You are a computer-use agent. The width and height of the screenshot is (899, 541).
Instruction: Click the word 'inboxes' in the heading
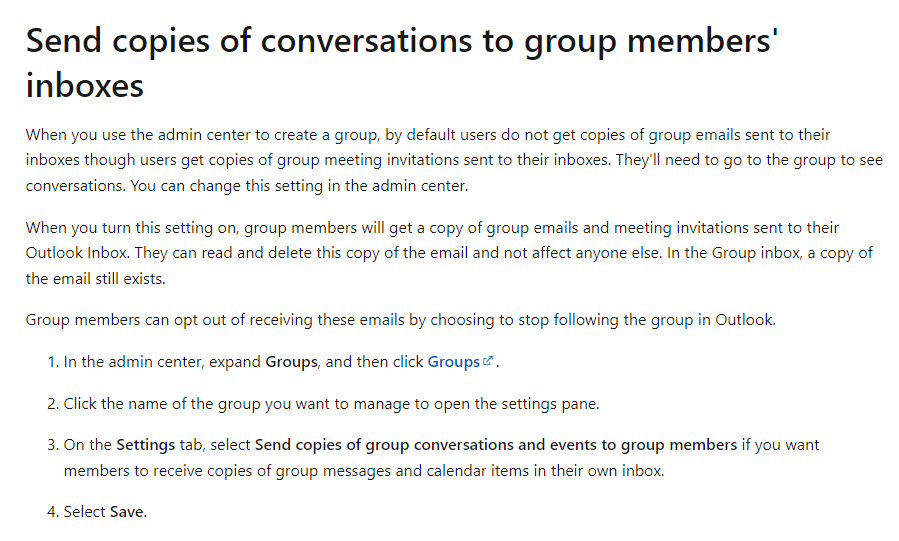[x=85, y=86]
